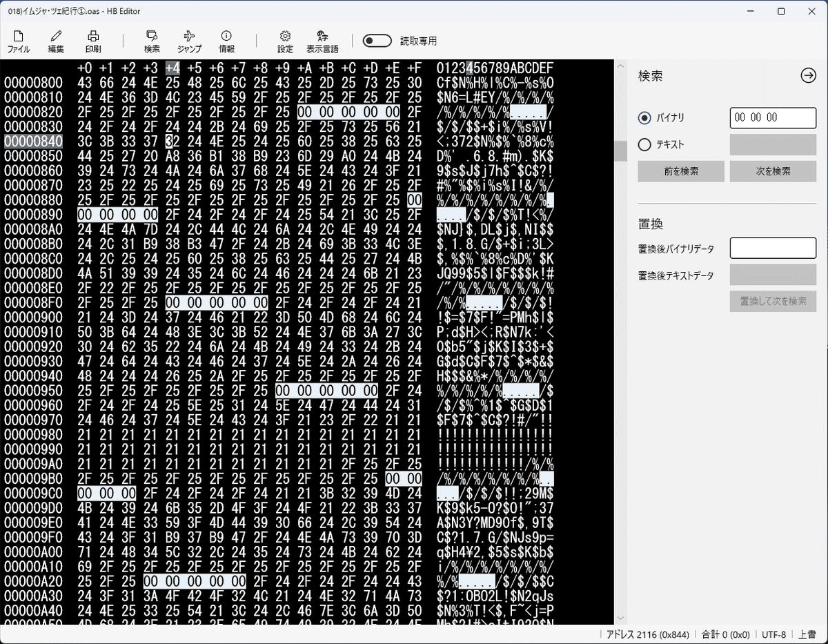This screenshot has height=644, width=828.
Task: Click the arrow circle icon beside 検索 heading
Action: [808, 76]
